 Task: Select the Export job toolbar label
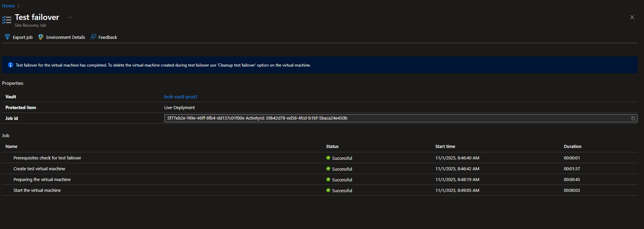[x=23, y=37]
